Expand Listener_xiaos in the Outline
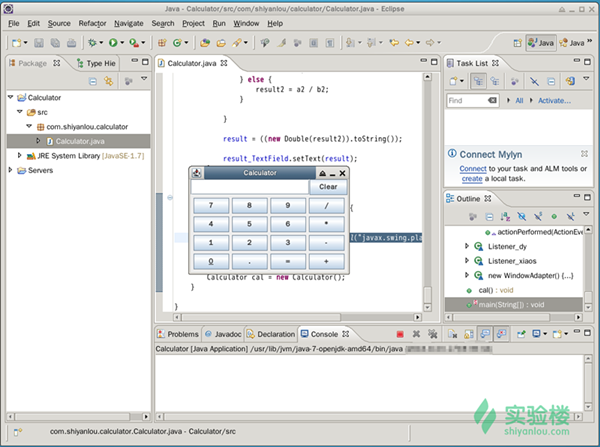The width and height of the screenshot is (600, 447). 466,261
